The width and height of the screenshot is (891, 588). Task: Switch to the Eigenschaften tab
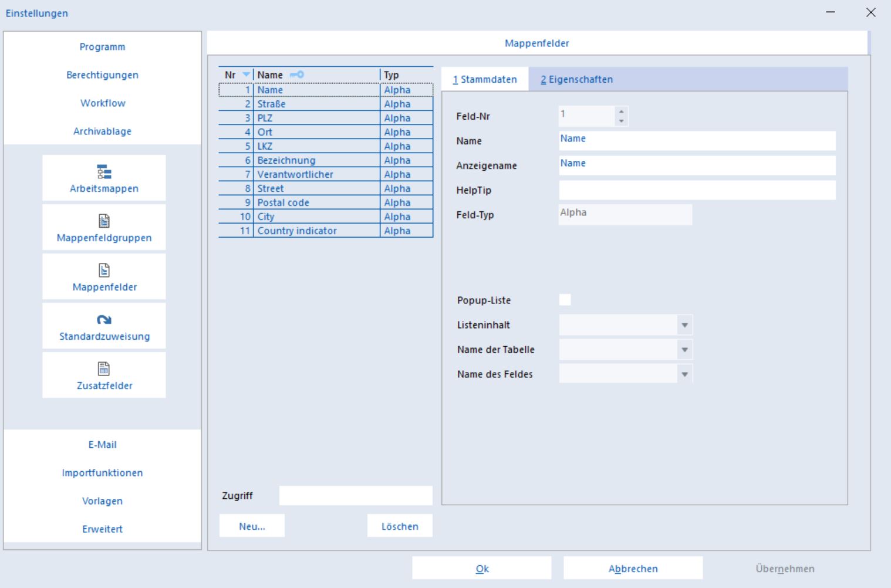pos(577,79)
